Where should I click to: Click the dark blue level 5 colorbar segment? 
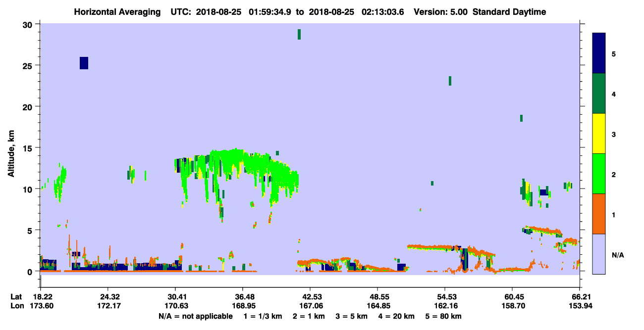tap(599, 53)
